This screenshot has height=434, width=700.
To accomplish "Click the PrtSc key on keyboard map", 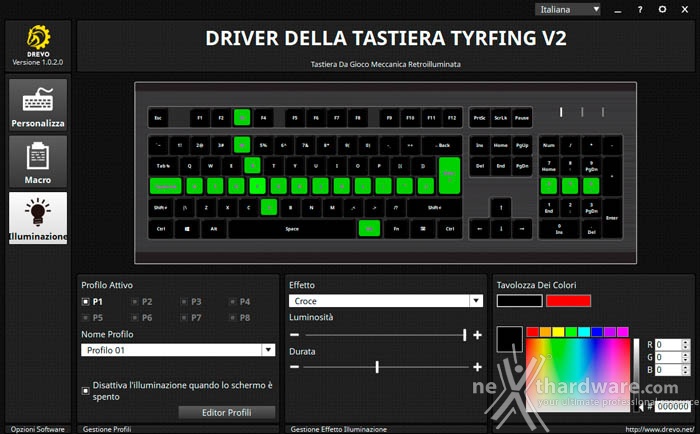I will pos(480,118).
